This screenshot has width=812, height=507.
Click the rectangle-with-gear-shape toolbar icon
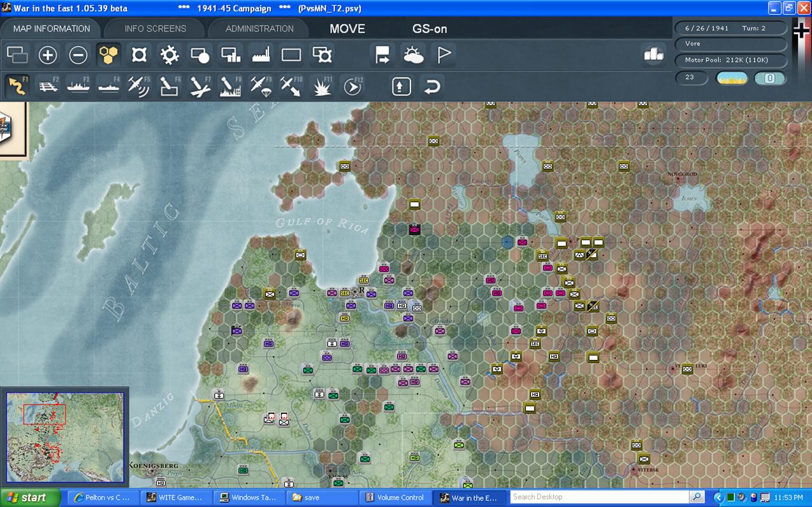pyautogui.click(x=322, y=55)
